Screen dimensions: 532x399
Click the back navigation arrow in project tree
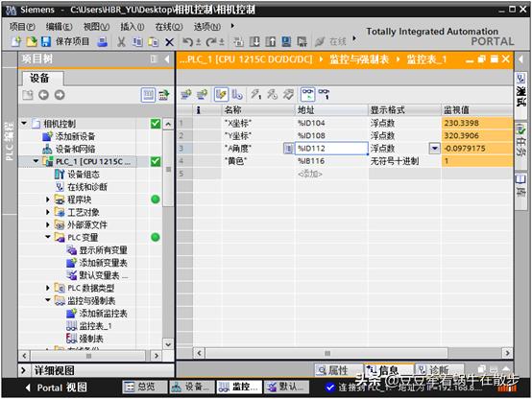[43, 95]
